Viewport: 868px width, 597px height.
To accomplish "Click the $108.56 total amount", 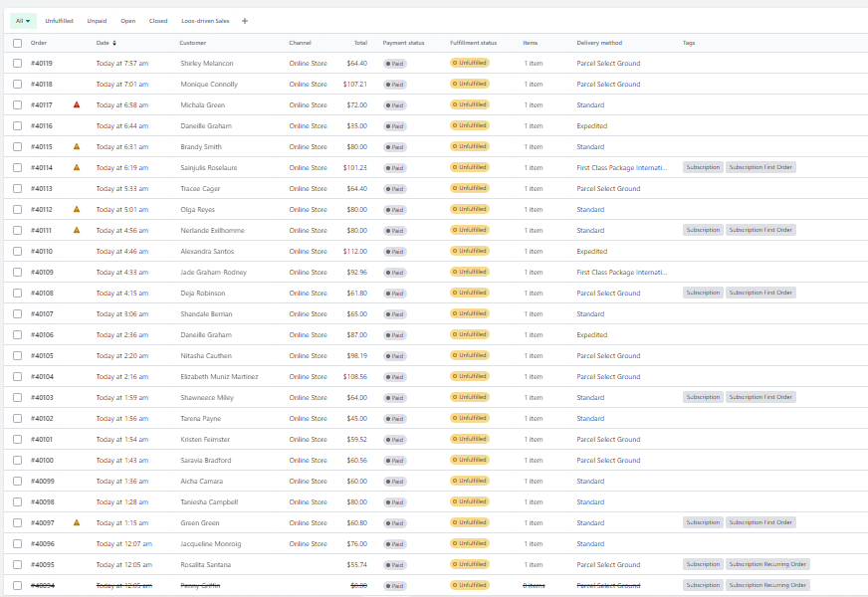I will coord(354,376).
